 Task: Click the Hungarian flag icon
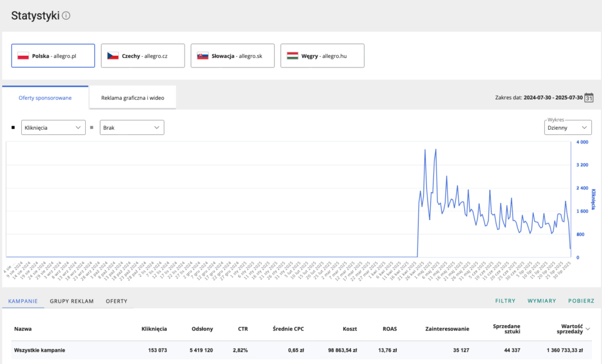click(293, 56)
